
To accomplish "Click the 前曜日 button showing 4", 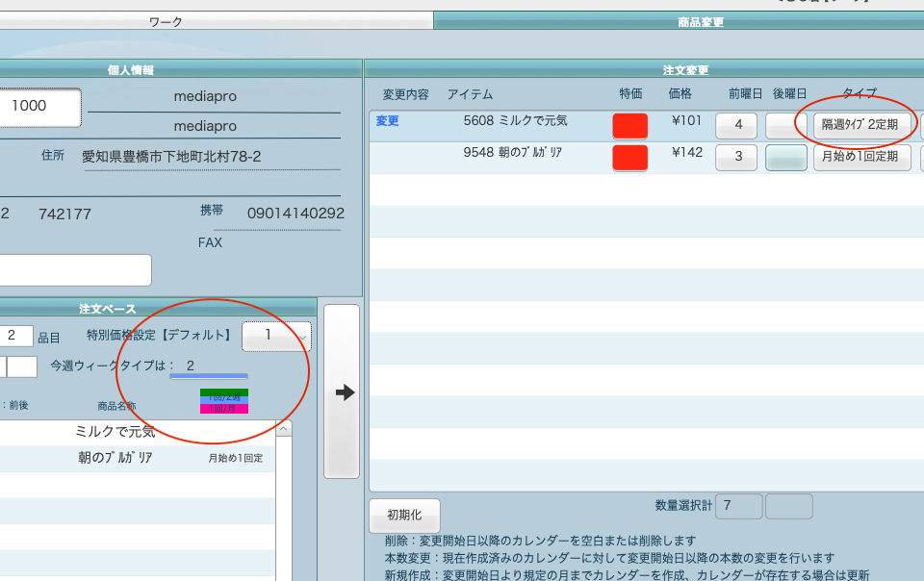I will tap(737, 125).
